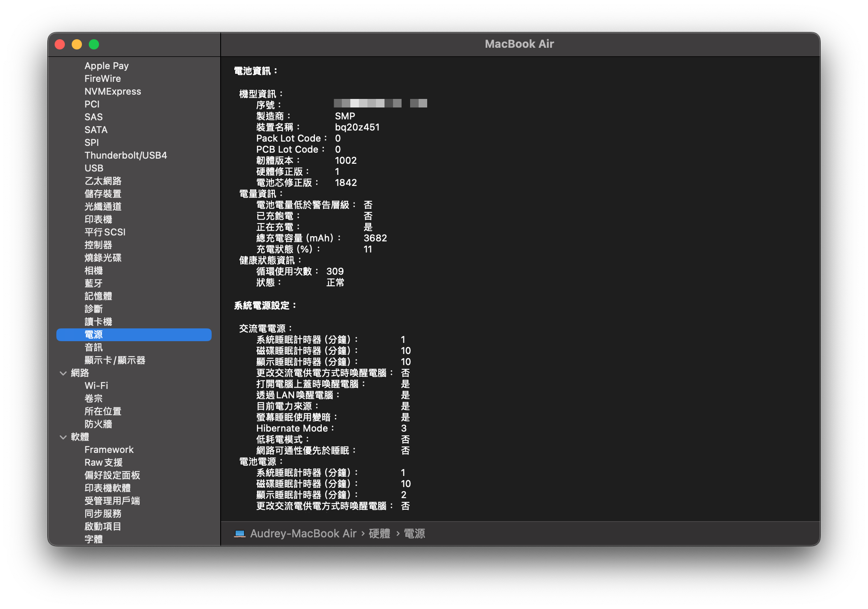Click the laptop icon in path bar
868x609 pixels.
(240, 534)
